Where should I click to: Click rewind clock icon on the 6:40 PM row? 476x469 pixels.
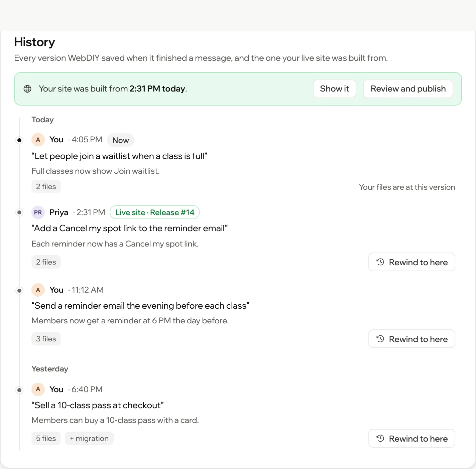(x=380, y=438)
